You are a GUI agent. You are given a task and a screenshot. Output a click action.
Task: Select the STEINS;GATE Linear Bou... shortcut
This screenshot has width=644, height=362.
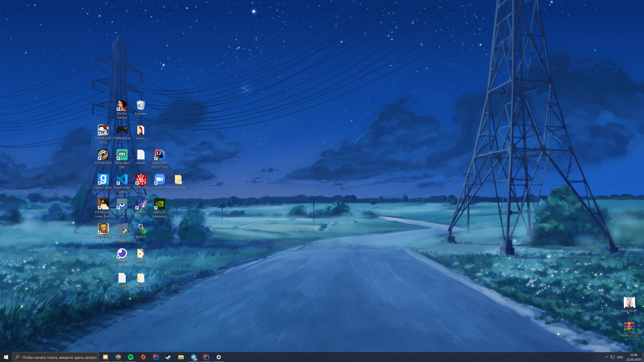tap(103, 208)
